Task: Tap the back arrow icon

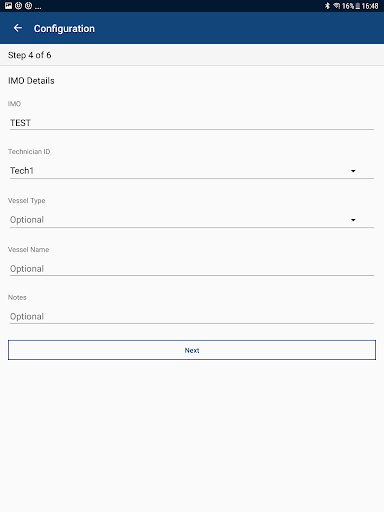Action: (18, 28)
